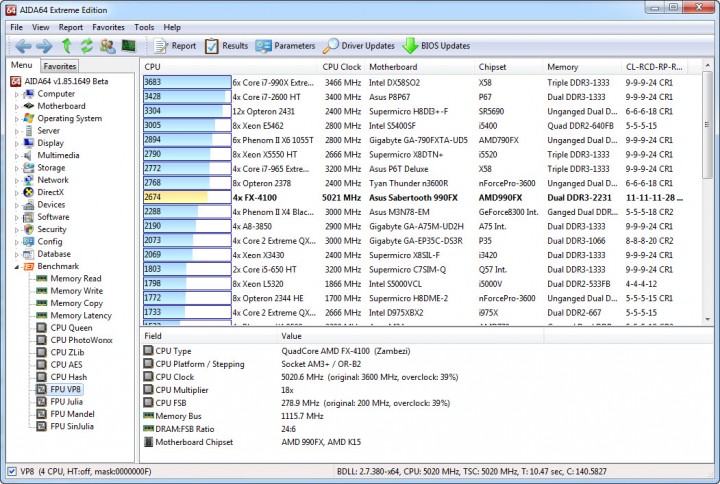
Task: Open the Report toolbar button
Action: (x=175, y=46)
